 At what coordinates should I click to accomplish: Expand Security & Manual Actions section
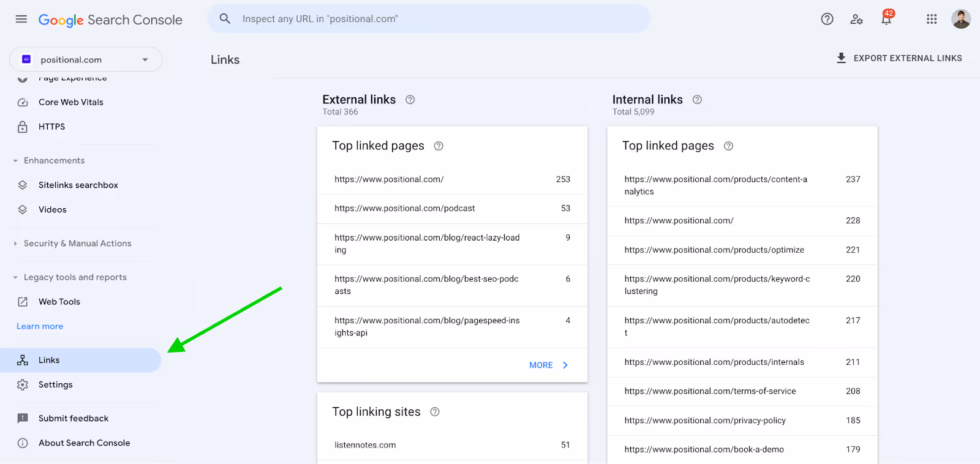[x=15, y=244]
